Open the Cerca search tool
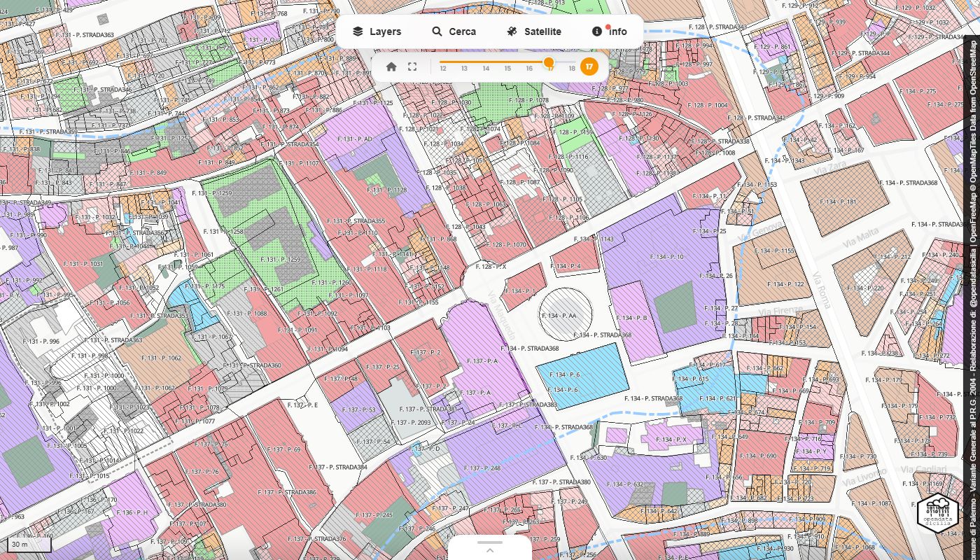Image resolution: width=980 pixels, height=560 pixels. point(454,31)
